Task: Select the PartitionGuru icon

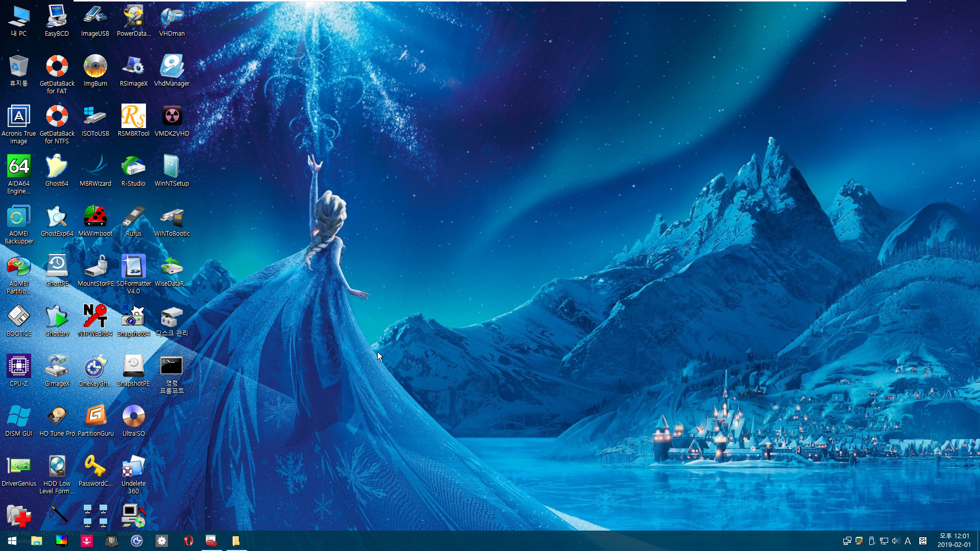Action: tap(95, 421)
